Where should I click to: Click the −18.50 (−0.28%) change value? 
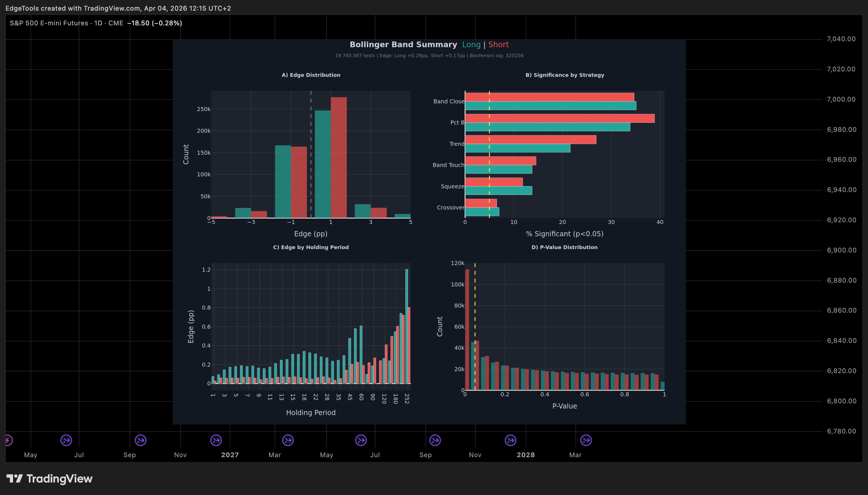click(155, 23)
